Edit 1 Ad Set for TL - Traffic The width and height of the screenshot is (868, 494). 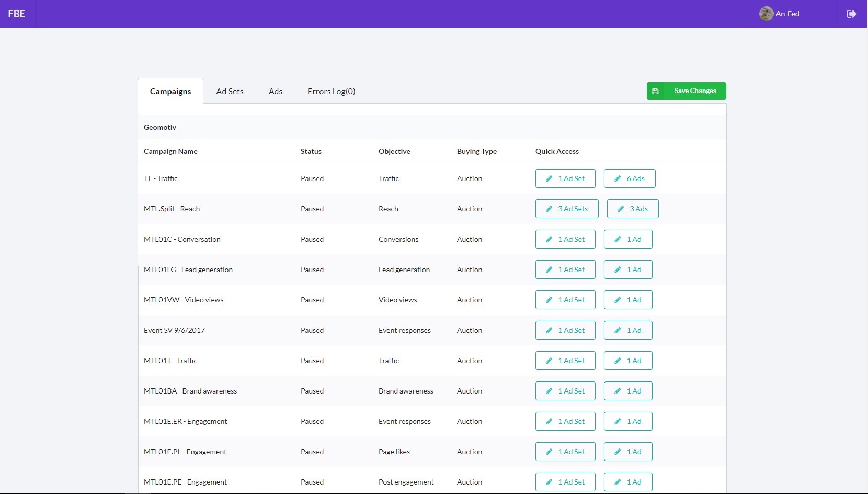tap(565, 178)
